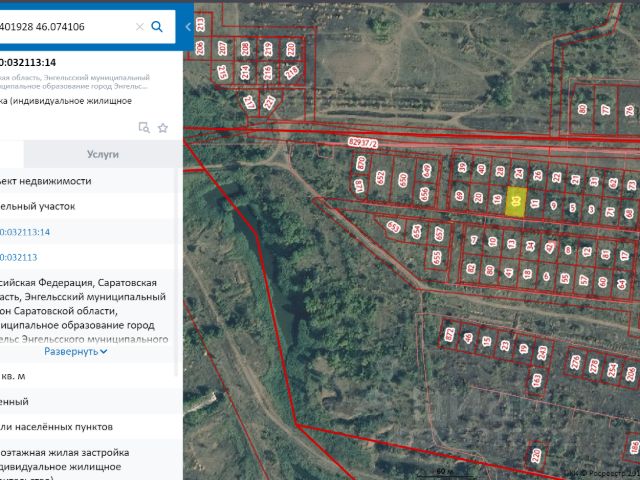The image size is (640, 480).
Task: Select parcel 28 on the map
Action: pos(500,171)
